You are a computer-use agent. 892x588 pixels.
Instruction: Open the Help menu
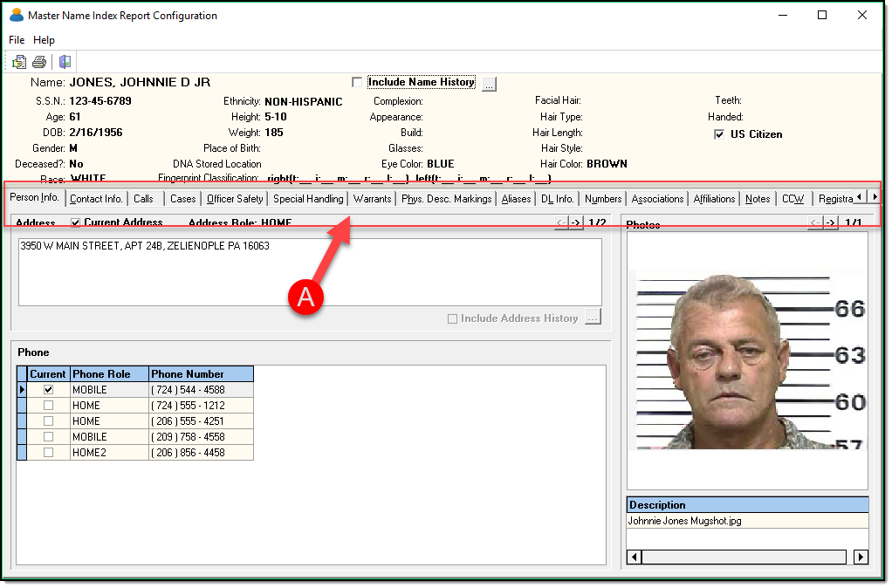[44, 40]
